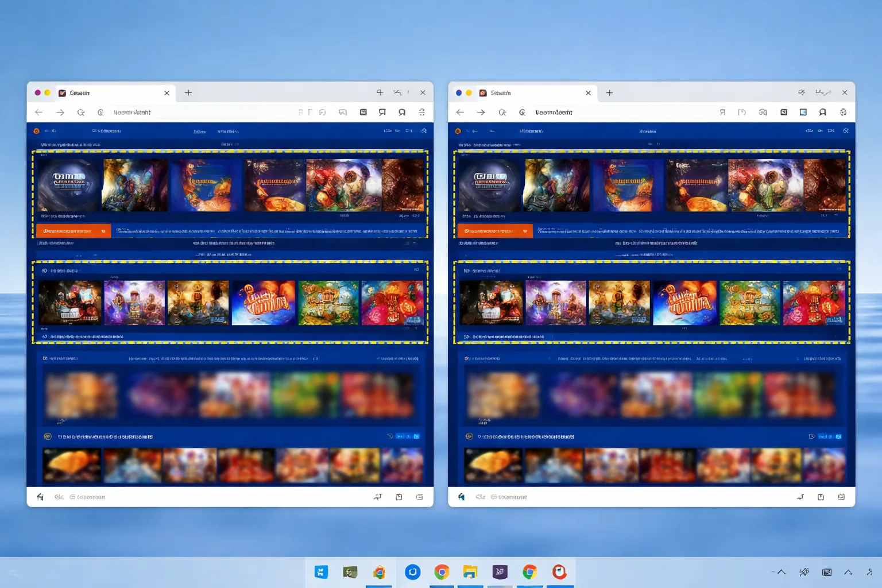Go back in the left browser window

coord(38,113)
